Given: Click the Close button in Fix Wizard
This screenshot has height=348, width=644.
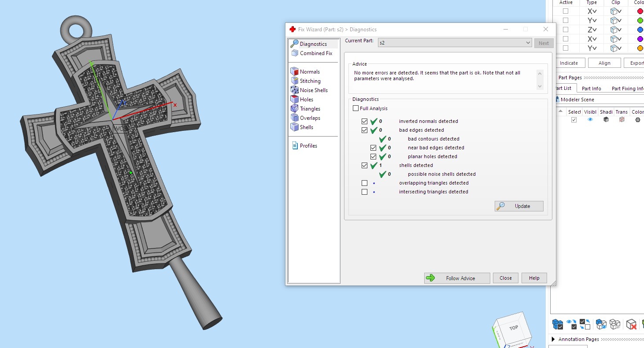Looking at the screenshot, I should [506, 278].
